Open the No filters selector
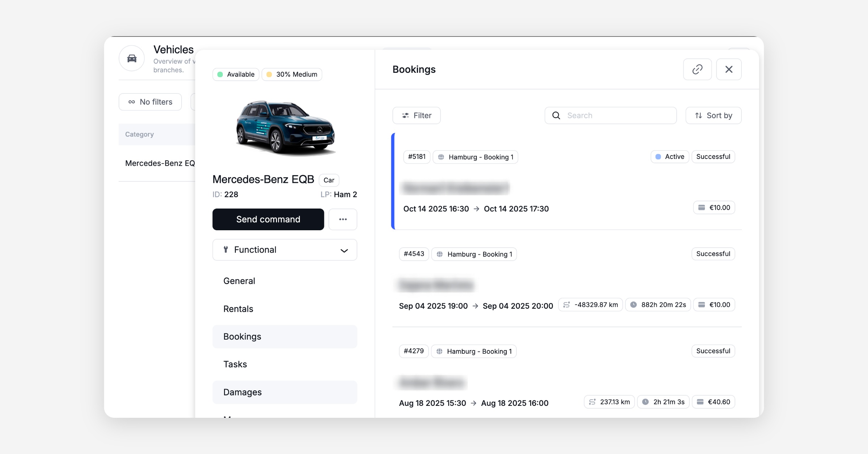 point(150,102)
